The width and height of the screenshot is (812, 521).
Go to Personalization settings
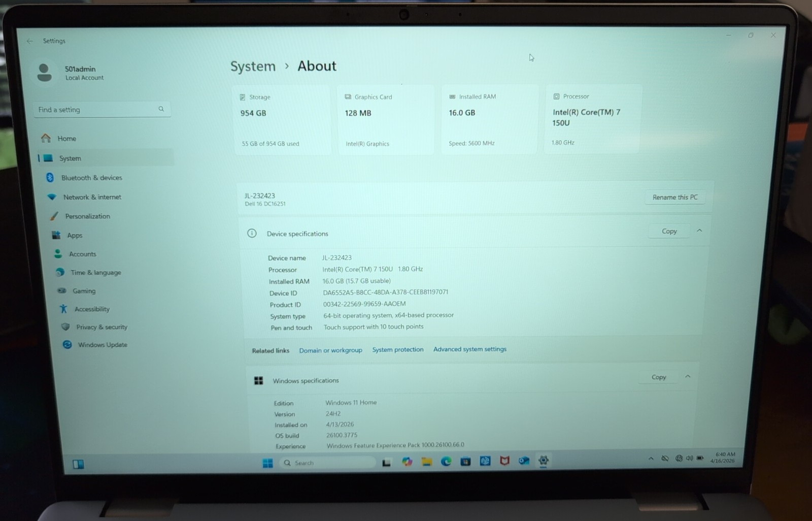tap(87, 216)
